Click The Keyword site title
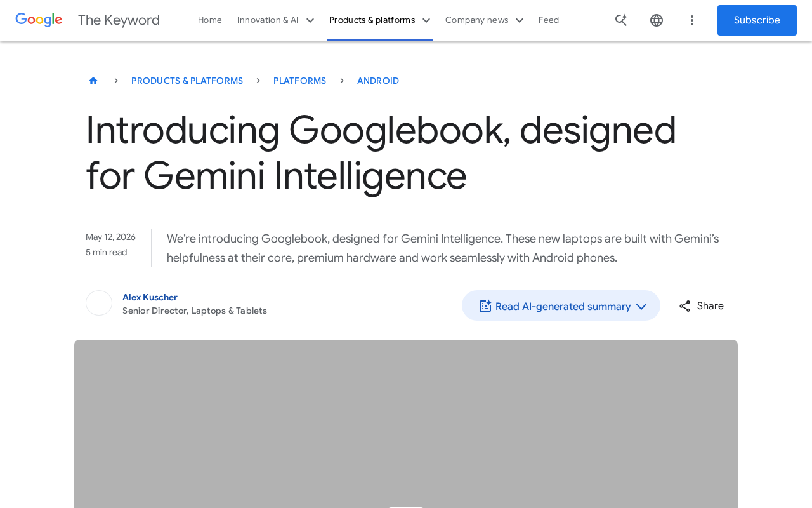Viewport: 812px width, 508px height. coord(119,20)
